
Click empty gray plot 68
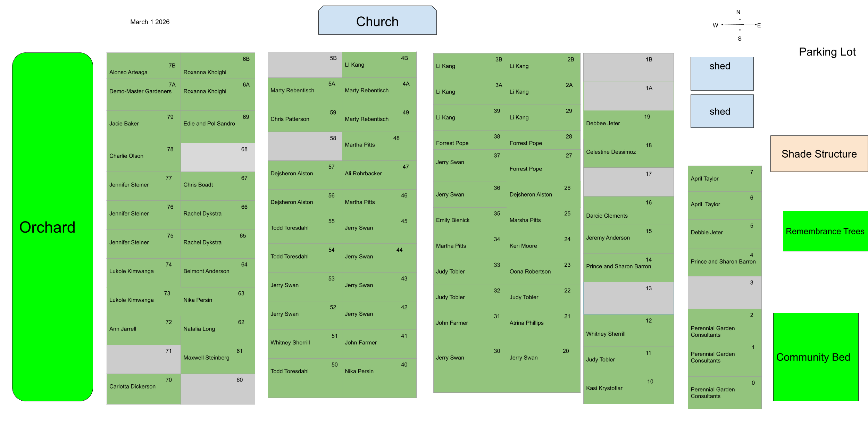tap(218, 157)
